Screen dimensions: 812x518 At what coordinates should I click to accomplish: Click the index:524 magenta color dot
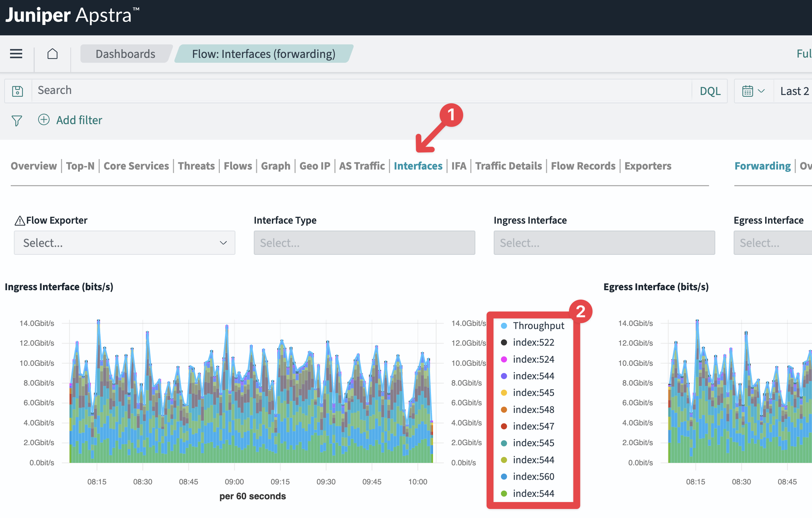[x=504, y=359]
